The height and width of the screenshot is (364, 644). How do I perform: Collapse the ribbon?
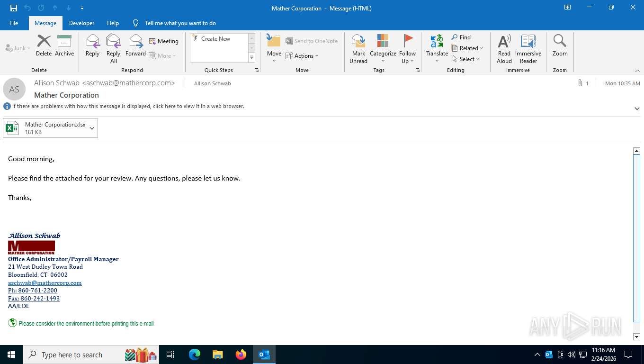[637, 70]
